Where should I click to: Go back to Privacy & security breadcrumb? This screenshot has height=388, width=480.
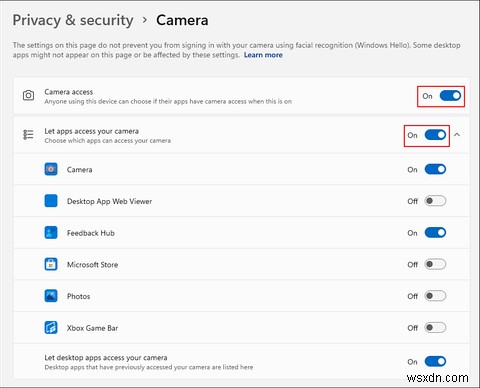click(x=73, y=20)
